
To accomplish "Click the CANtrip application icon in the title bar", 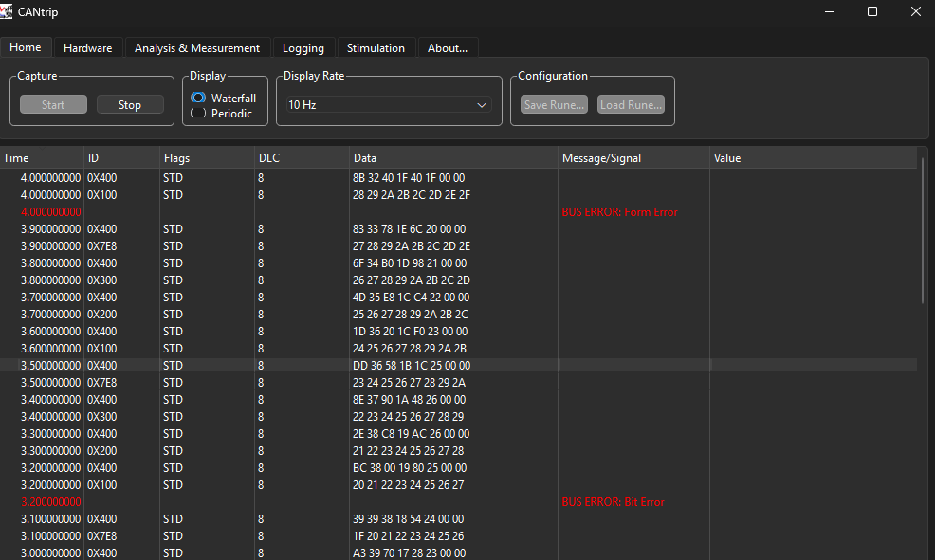I will click(6, 11).
